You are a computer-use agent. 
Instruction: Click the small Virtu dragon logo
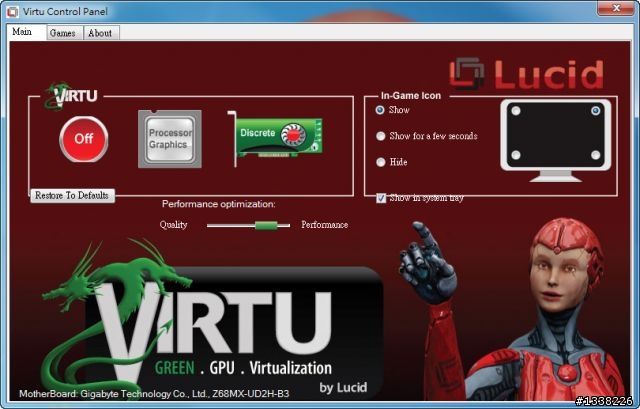pyautogui.click(x=71, y=96)
